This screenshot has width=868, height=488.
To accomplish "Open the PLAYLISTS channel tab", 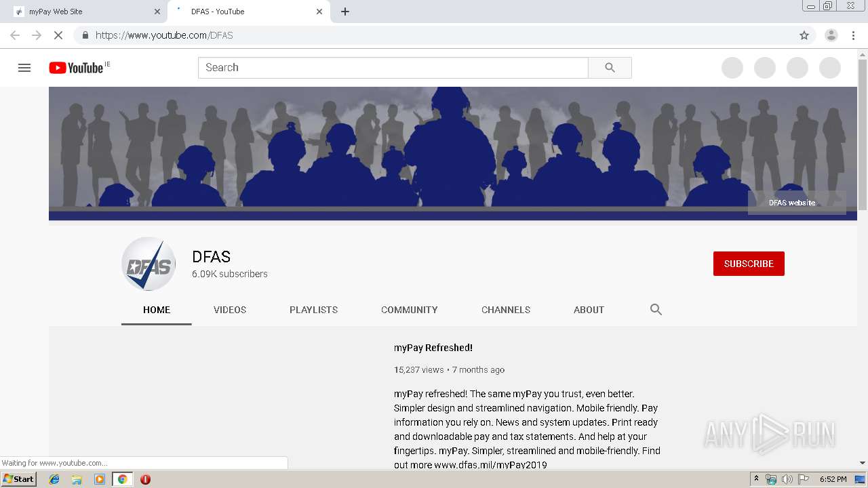I will coord(313,310).
